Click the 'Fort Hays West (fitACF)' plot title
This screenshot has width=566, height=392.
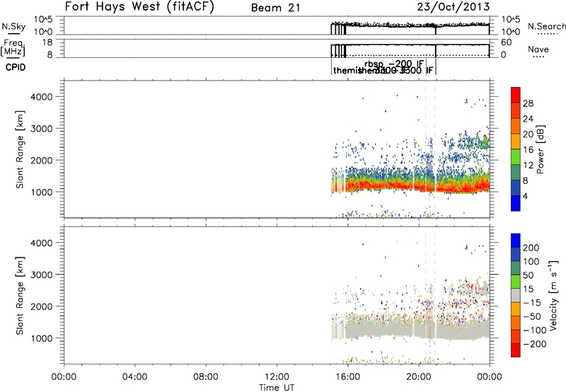(x=139, y=6)
